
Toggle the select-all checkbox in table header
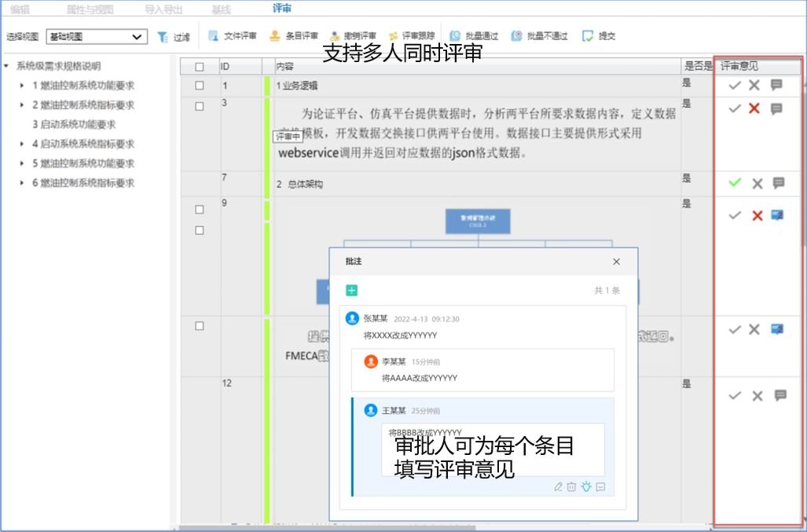click(200, 67)
